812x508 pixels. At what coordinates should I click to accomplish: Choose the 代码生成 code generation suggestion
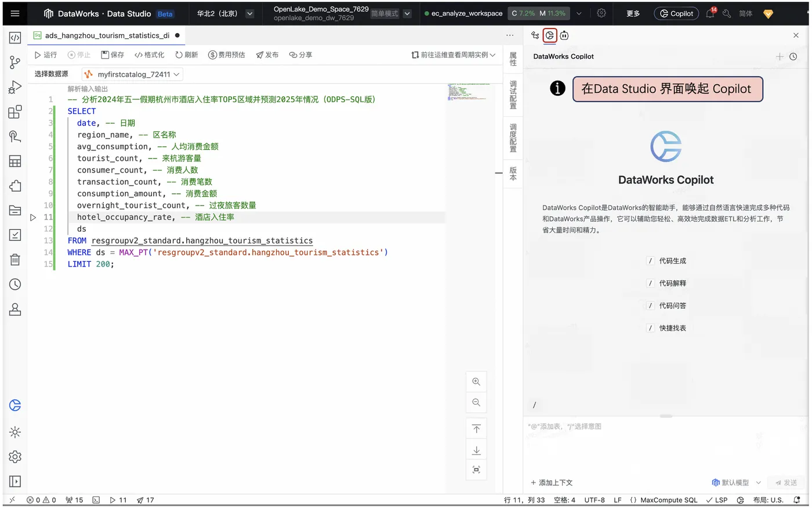coord(667,261)
